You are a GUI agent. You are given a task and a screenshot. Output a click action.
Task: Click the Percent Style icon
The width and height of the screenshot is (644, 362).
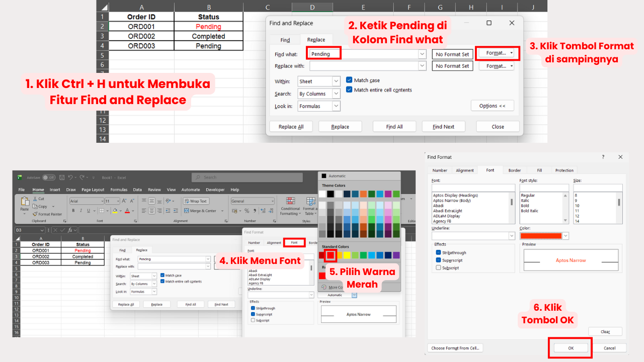click(247, 210)
